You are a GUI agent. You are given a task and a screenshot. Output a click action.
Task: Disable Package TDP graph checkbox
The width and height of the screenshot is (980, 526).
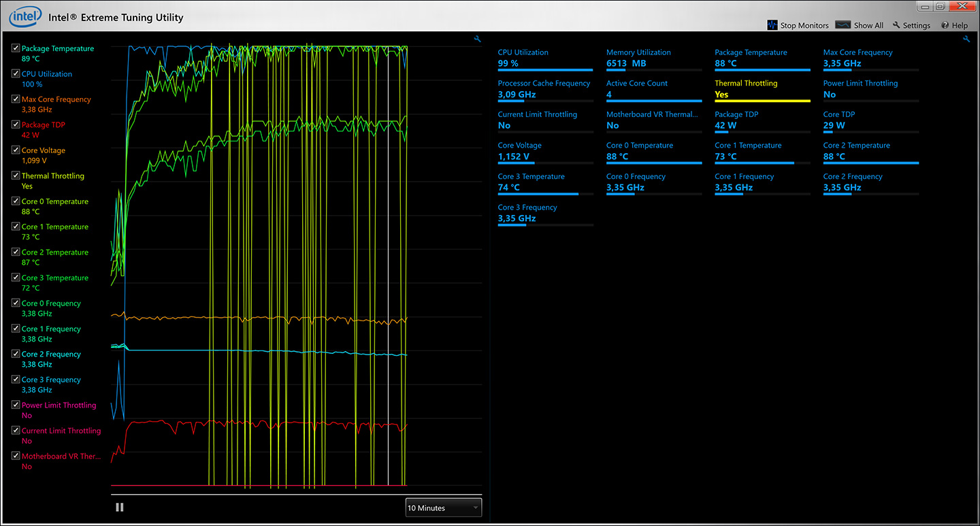[16, 125]
